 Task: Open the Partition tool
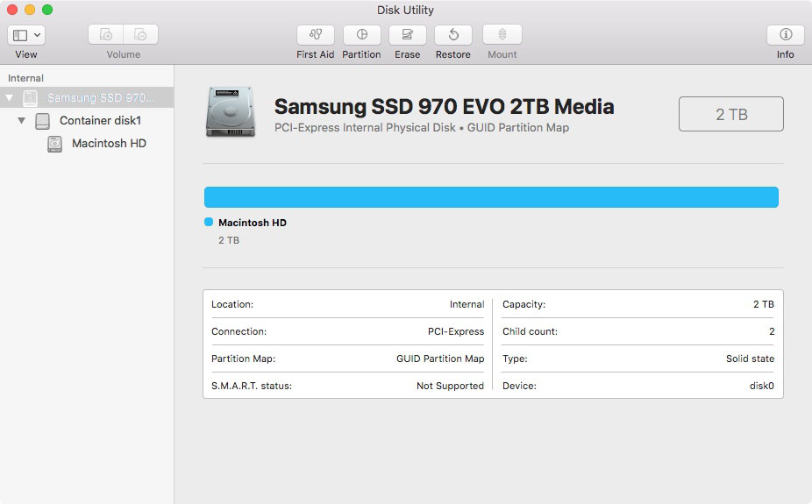point(362,35)
